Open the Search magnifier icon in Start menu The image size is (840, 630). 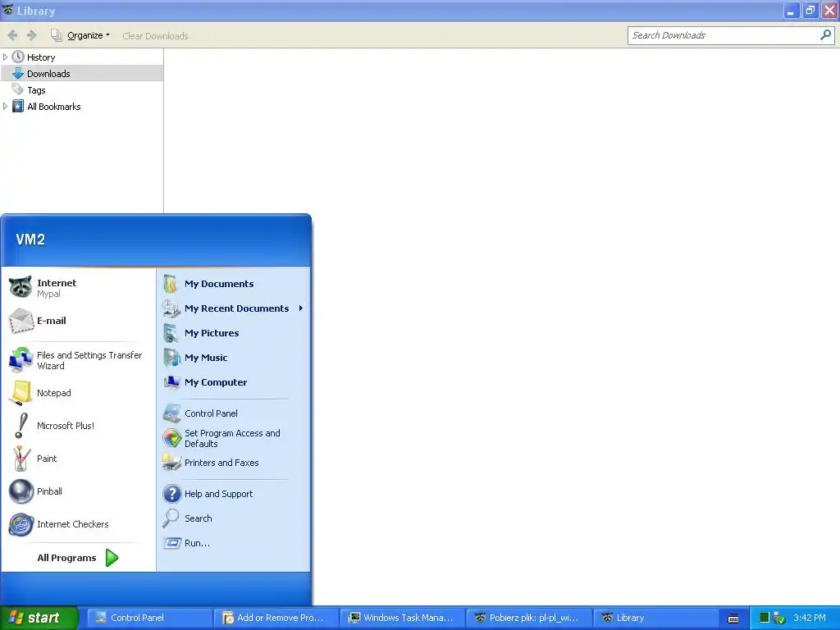pyautogui.click(x=171, y=518)
